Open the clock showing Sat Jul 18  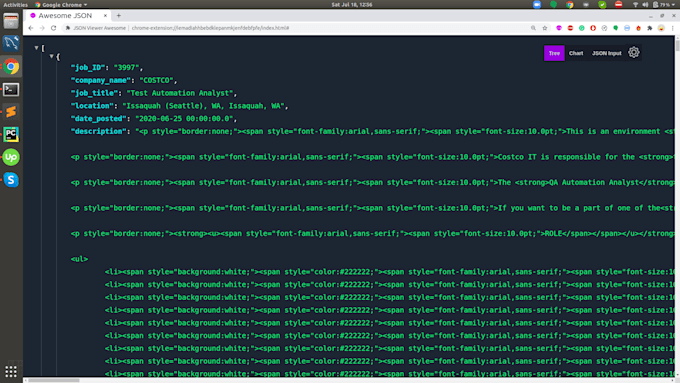[352, 5]
